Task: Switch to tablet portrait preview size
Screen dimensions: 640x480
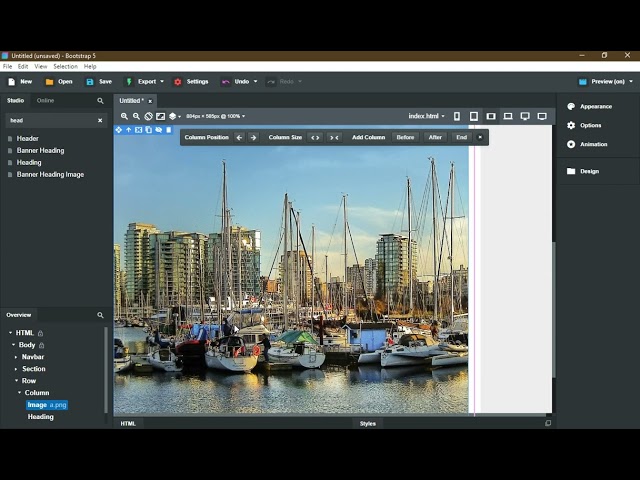Action: [474, 116]
